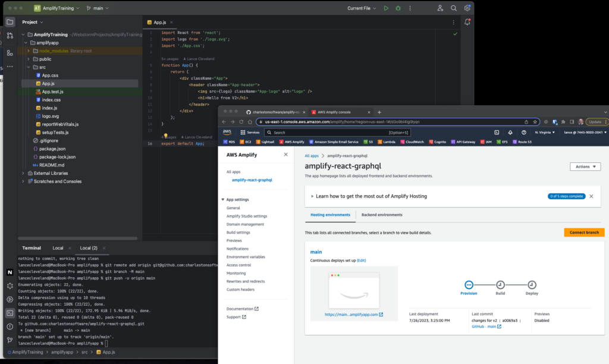
Task: Collapse the src folder in project tree
Action: point(28,67)
